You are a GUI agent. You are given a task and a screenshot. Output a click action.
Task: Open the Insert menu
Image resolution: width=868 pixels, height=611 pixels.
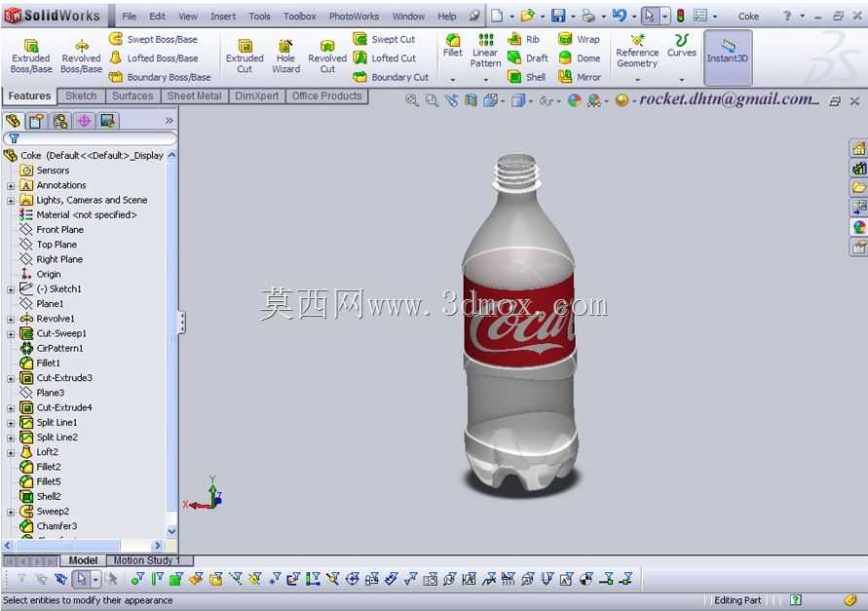tap(223, 16)
